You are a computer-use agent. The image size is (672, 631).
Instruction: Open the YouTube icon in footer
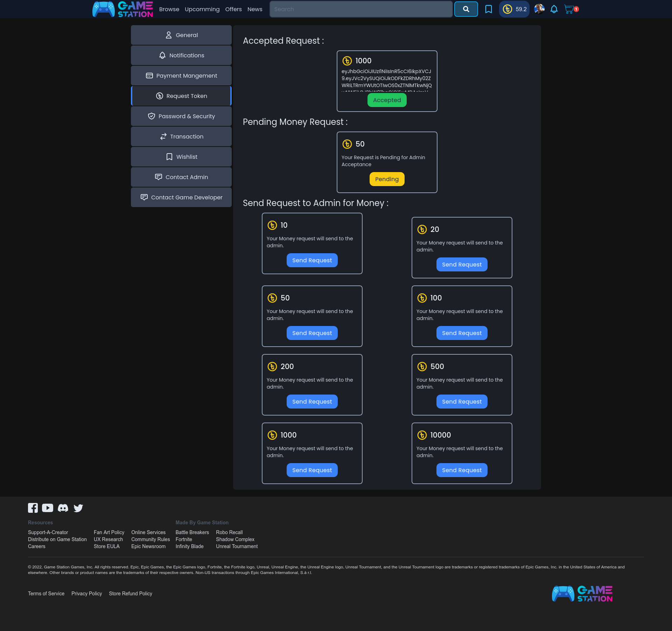(48, 508)
